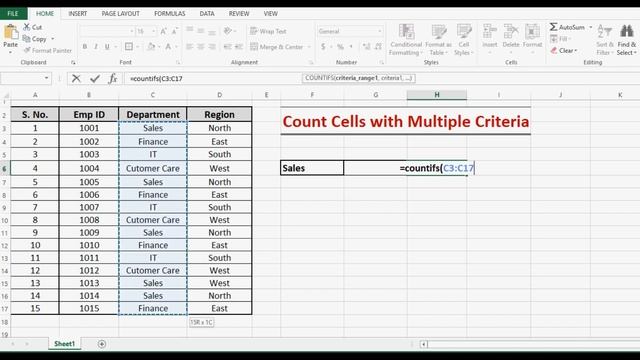Open the General number format dropdown
Image resolution: width=640 pixels, height=360 pixels.
(380, 31)
